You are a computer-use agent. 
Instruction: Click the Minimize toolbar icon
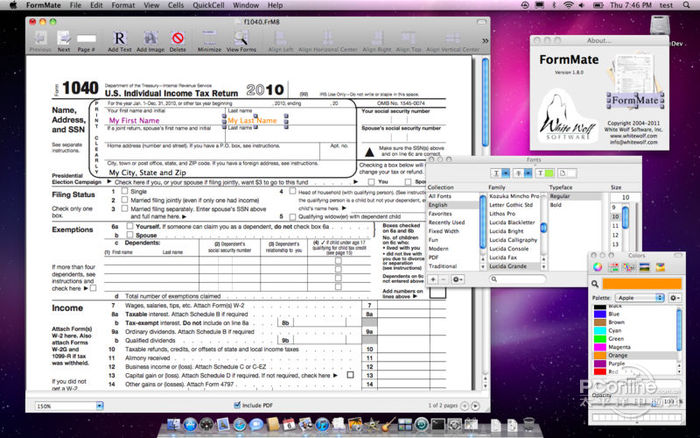point(209,38)
